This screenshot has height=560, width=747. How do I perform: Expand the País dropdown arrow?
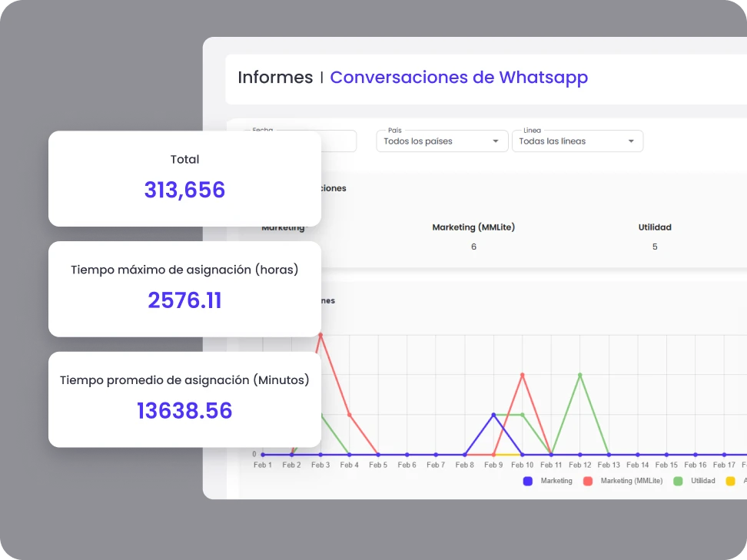click(496, 141)
